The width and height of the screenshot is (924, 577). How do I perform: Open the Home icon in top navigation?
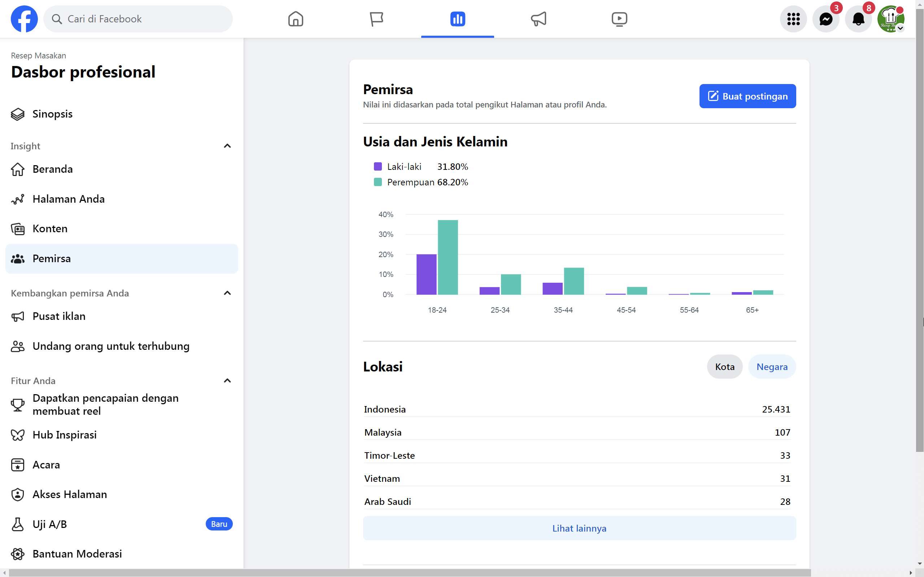point(295,18)
